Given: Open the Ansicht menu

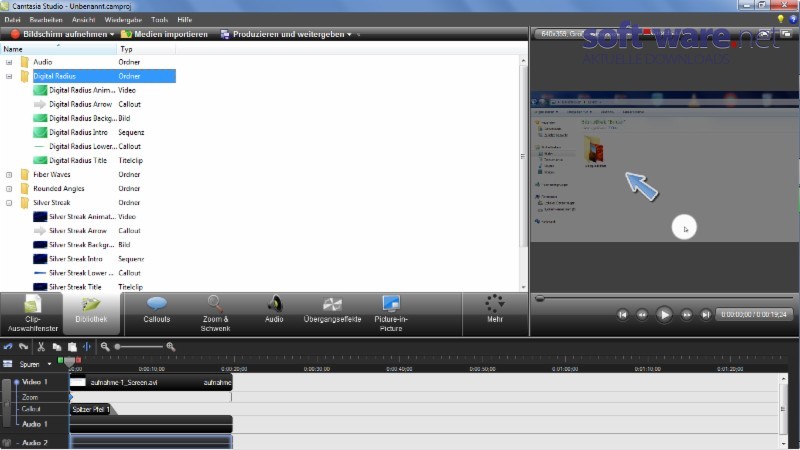Looking at the screenshot, I should pyautogui.click(x=84, y=19).
